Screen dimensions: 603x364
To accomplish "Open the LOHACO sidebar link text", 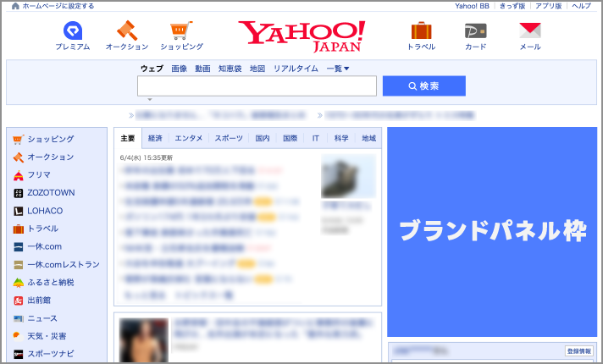I will 45,211.
